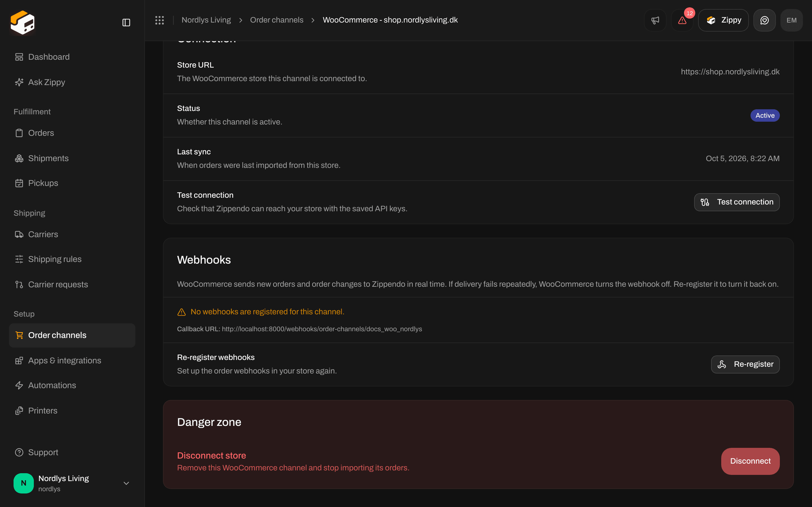Open the EM user avatar
812x507 pixels.
(x=791, y=20)
